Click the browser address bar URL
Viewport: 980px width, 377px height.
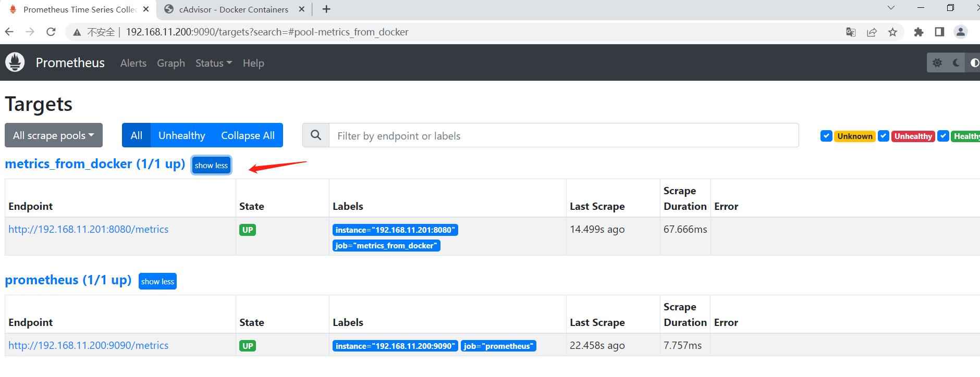[267, 32]
